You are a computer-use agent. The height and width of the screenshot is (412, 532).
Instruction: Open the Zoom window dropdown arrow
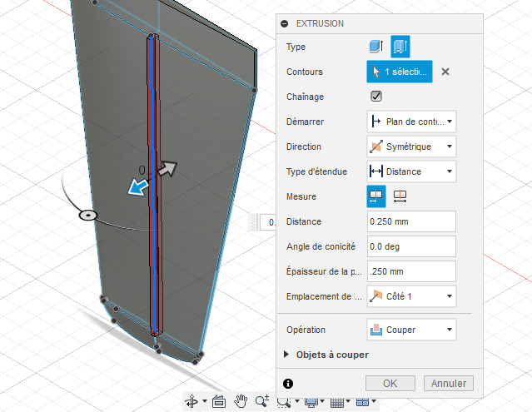(297, 401)
